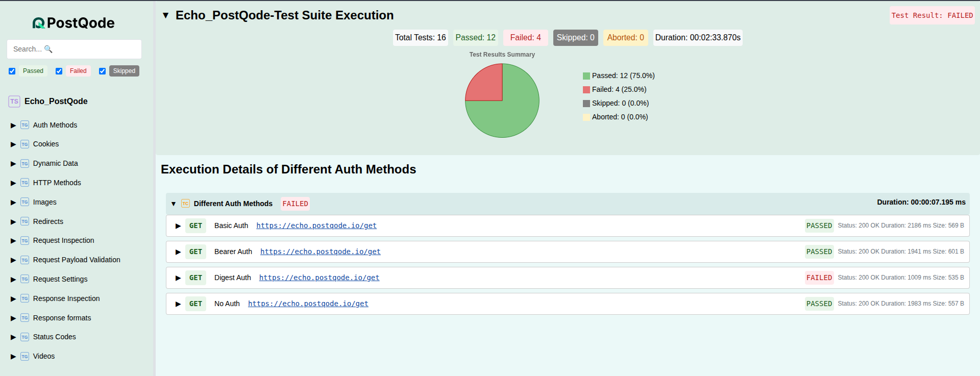980x376 pixels.
Task: Uncheck the Passed filter checkbox
Action: click(12, 71)
